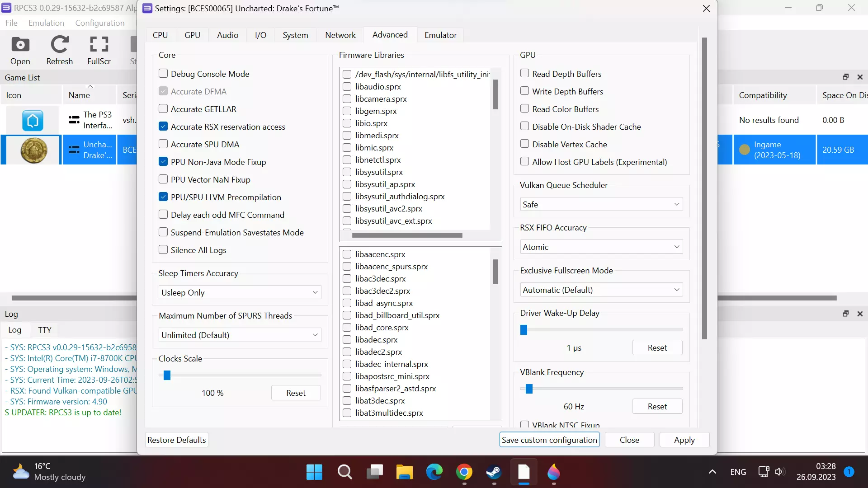Click the Save custom configuration button

tap(549, 440)
